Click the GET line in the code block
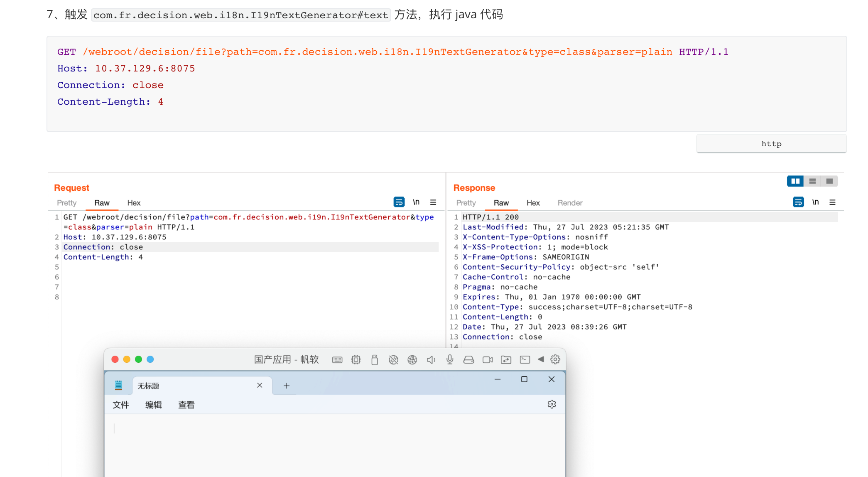The width and height of the screenshot is (868, 477). (x=393, y=52)
